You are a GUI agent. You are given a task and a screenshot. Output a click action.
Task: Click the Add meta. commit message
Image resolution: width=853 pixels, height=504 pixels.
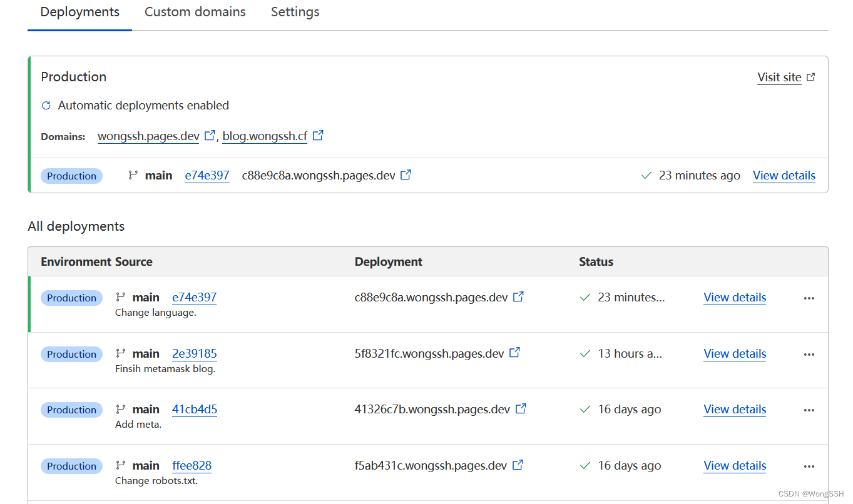pos(138,425)
